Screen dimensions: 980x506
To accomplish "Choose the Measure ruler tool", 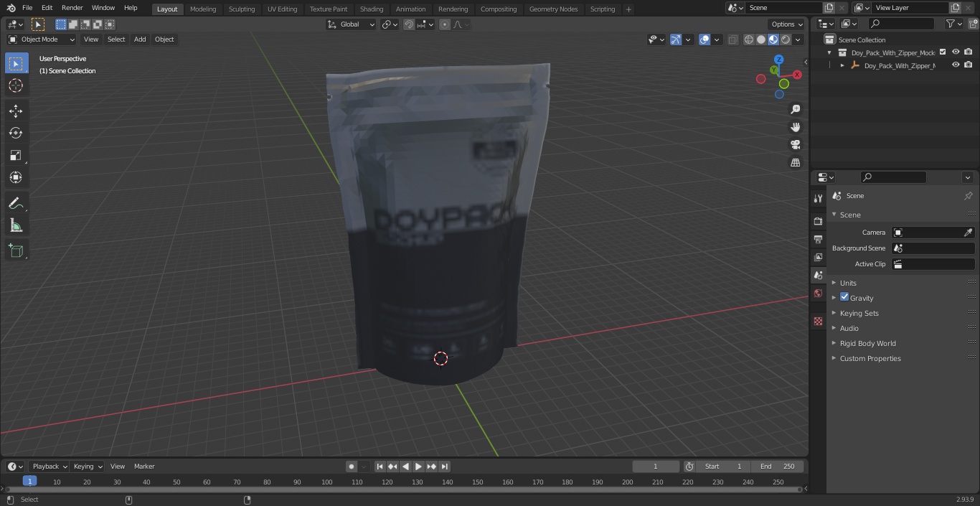I will (x=16, y=226).
